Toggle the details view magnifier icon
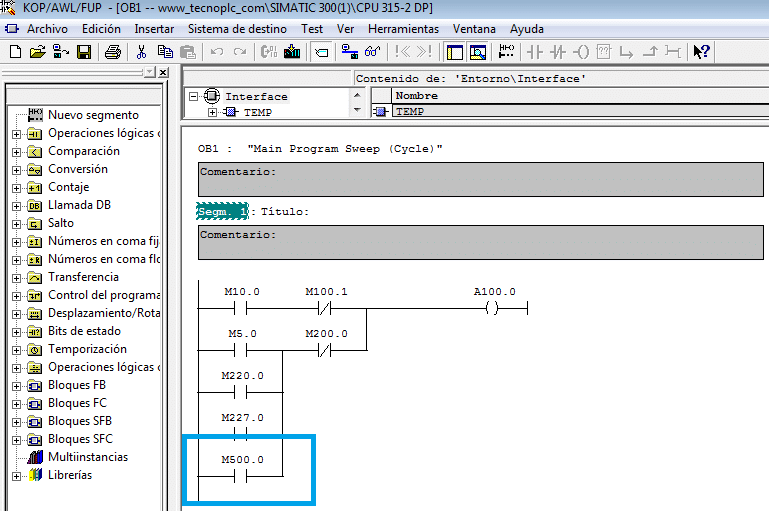 coord(478,52)
